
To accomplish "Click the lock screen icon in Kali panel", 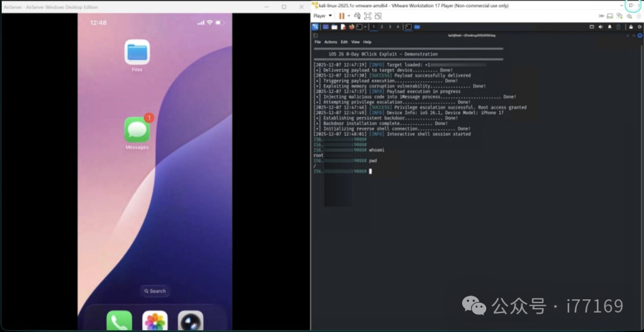I will 631,26.
